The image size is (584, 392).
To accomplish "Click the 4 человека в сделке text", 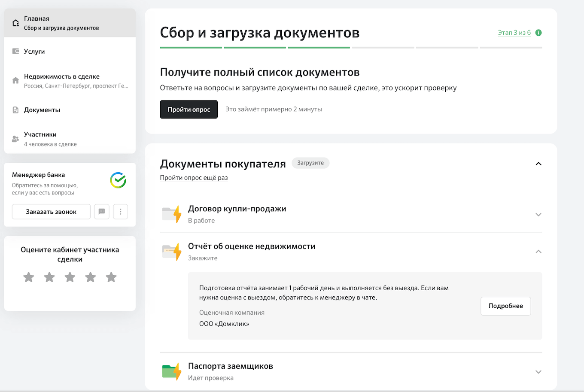I will [x=50, y=144].
